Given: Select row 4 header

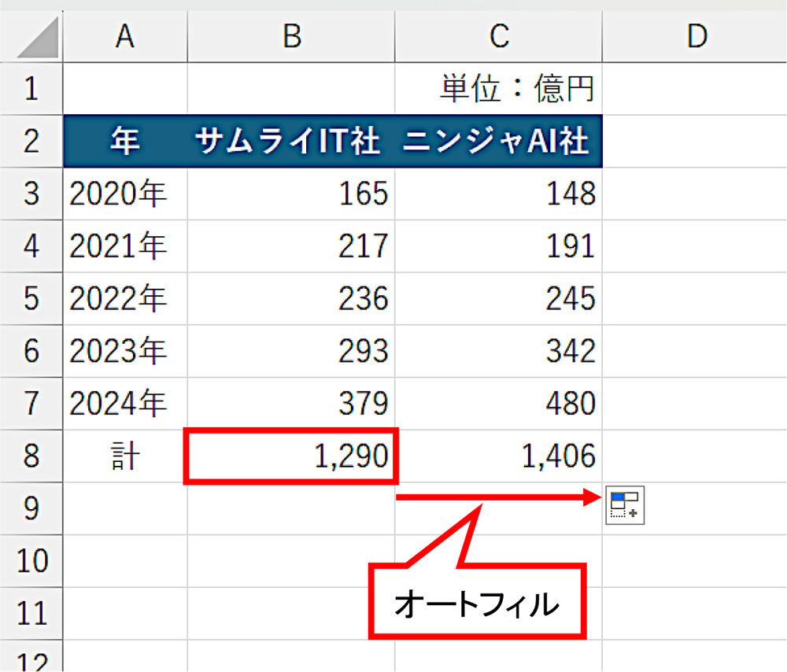Looking at the screenshot, I should 31,246.
